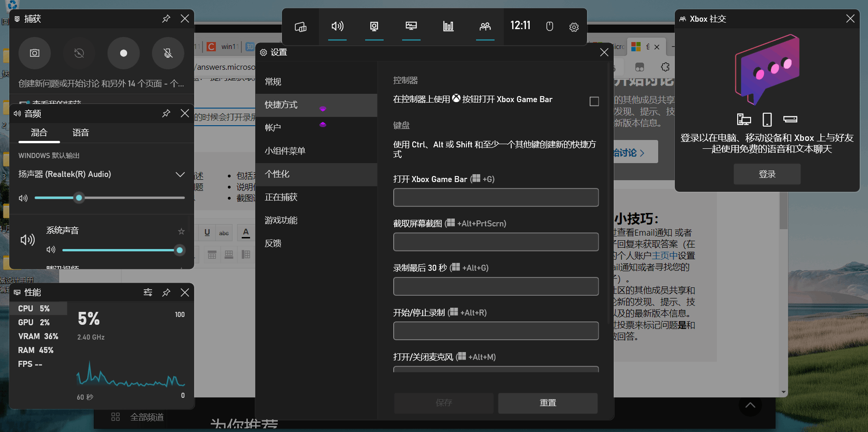Image resolution: width=868 pixels, height=432 pixels.
Task: Click the Reset button in settings
Action: tap(548, 403)
